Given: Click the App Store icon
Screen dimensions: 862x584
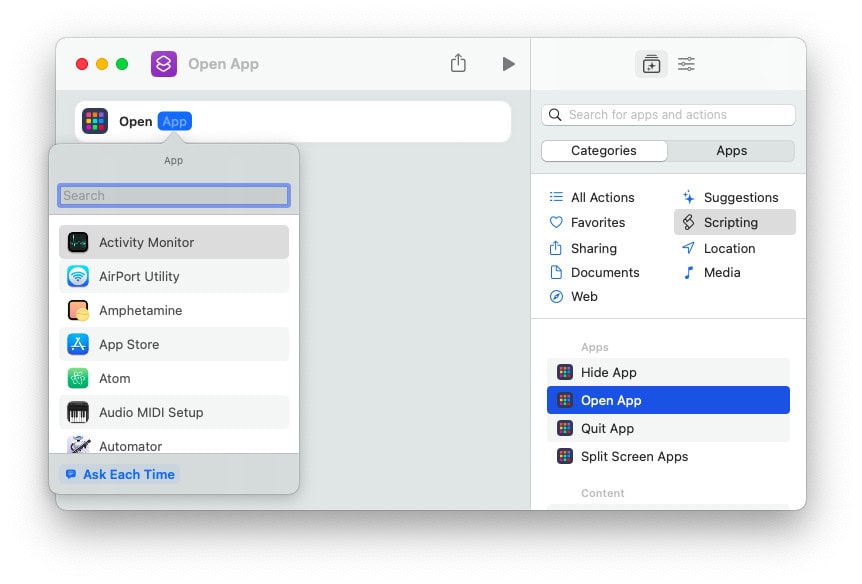Looking at the screenshot, I should coord(78,344).
